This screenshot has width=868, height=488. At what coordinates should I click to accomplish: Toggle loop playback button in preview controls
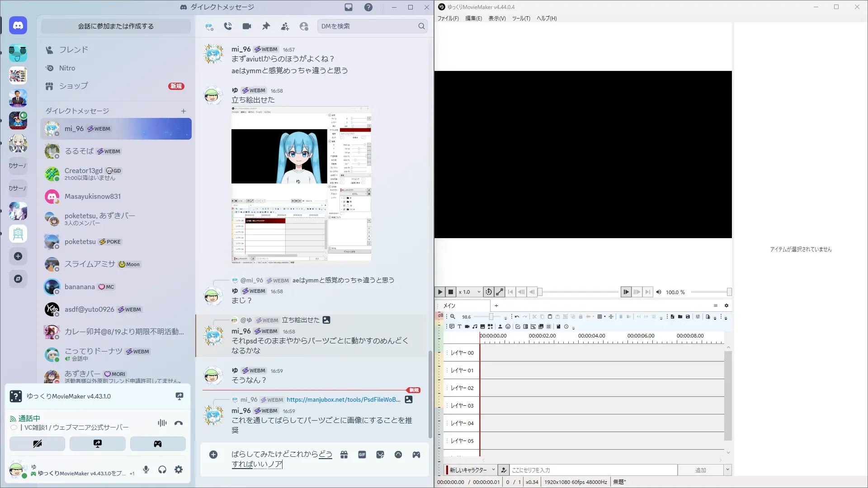[488, 292]
